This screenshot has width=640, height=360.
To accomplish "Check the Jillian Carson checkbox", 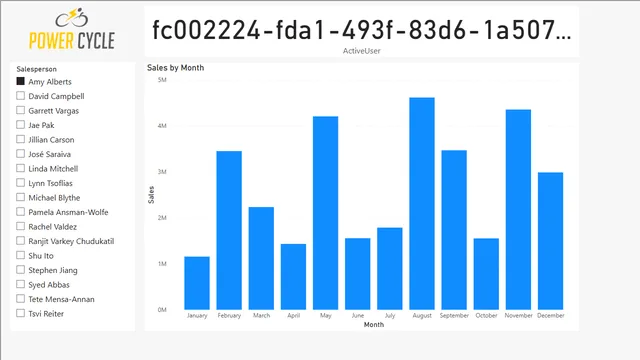I will point(20,139).
